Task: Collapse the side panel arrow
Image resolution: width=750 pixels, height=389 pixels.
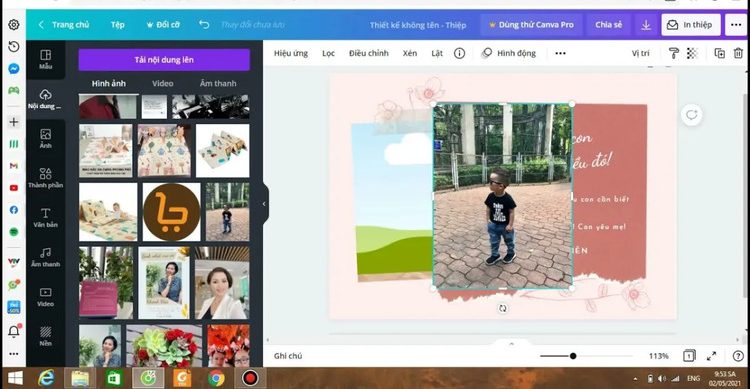Action: 265,204
